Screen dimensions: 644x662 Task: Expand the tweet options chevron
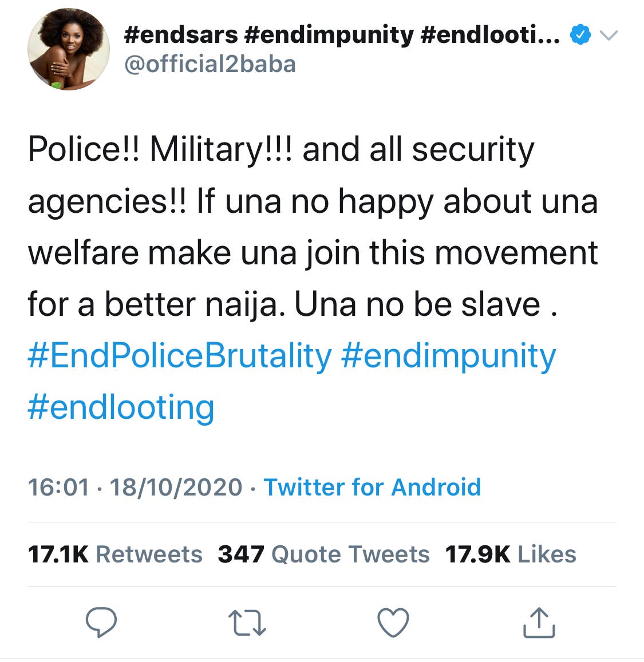tap(609, 35)
